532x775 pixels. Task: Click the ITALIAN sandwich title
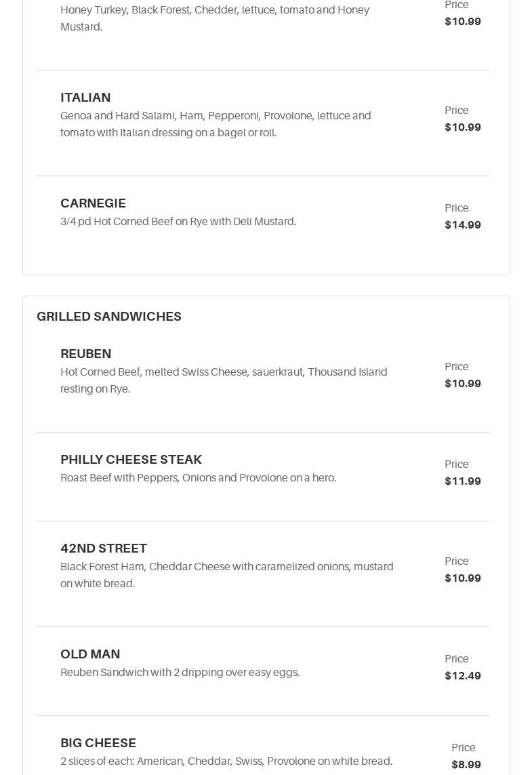coord(85,98)
